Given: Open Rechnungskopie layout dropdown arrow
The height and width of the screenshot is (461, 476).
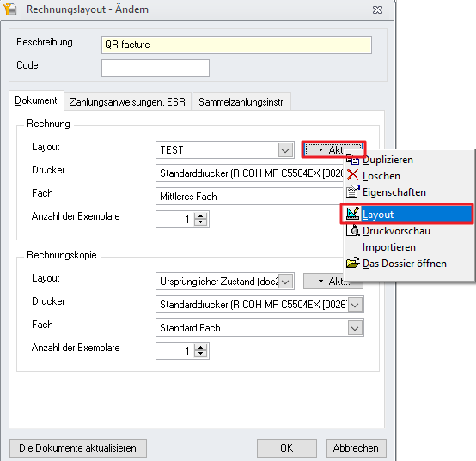Looking at the screenshot, I should 285,282.
